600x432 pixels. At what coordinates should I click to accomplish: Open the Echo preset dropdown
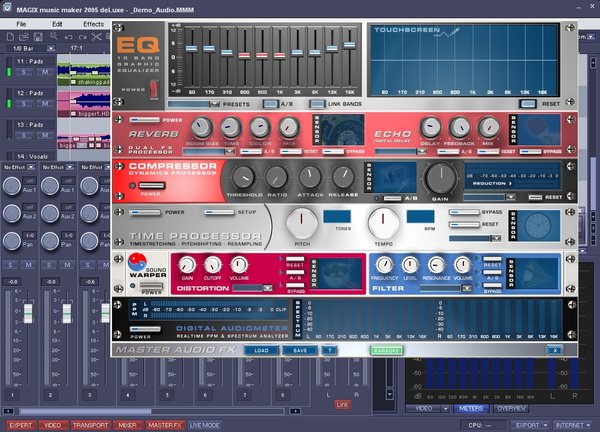[x=401, y=152]
